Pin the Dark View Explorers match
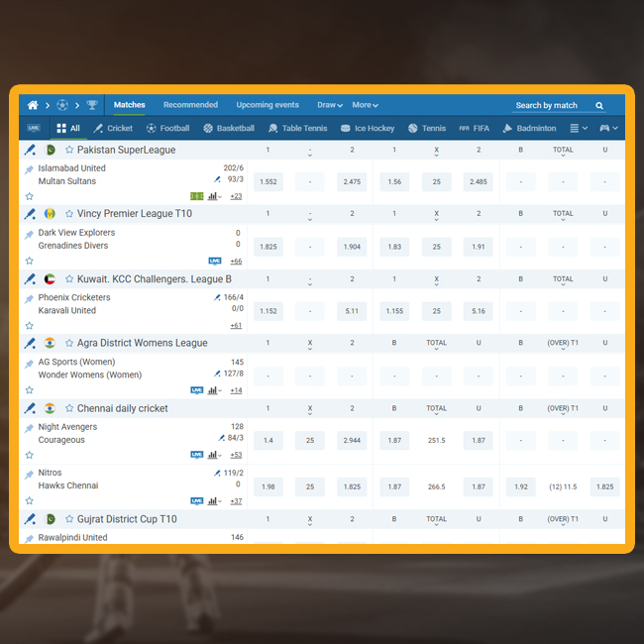 (x=29, y=234)
